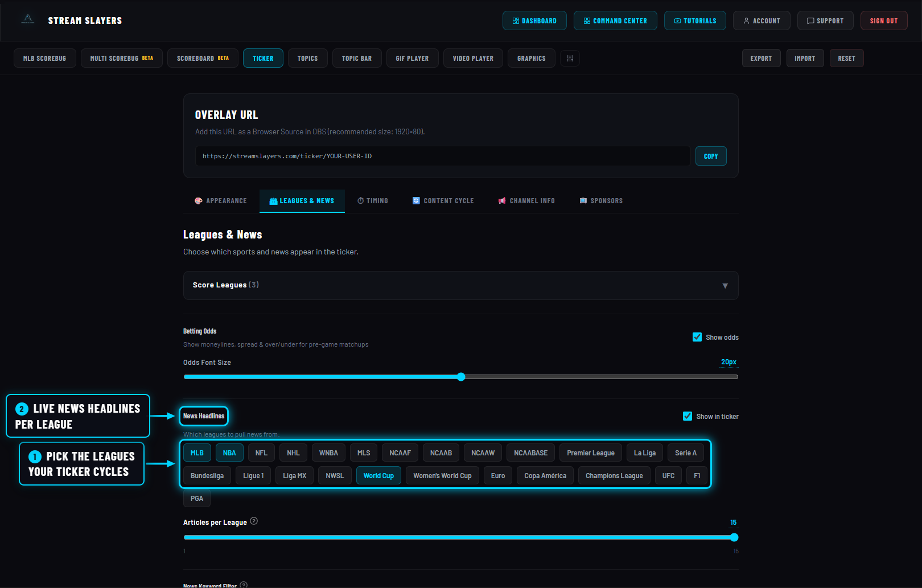Enable Champions League news

(614, 476)
